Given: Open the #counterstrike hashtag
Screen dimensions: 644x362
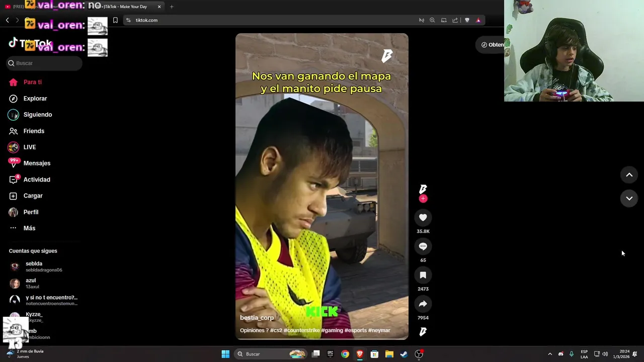Looking at the screenshot, I should (301, 330).
